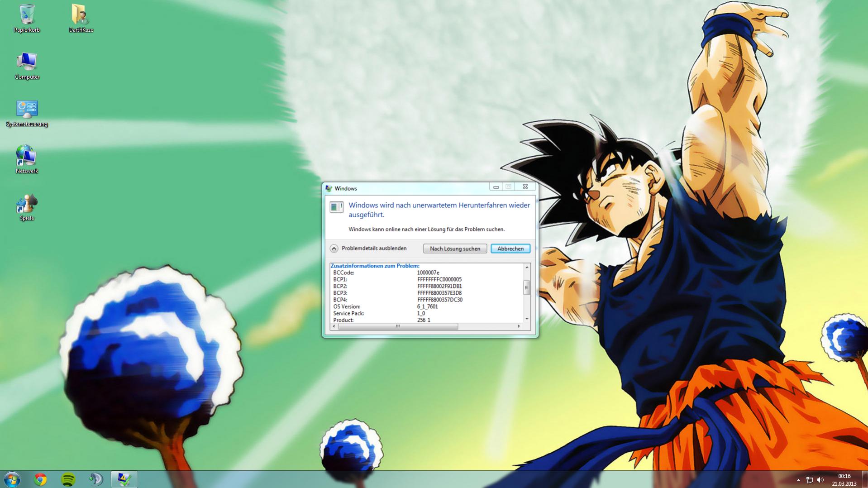Open the volume speaker tray icon
The height and width of the screenshot is (488, 868).
pos(820,480)
